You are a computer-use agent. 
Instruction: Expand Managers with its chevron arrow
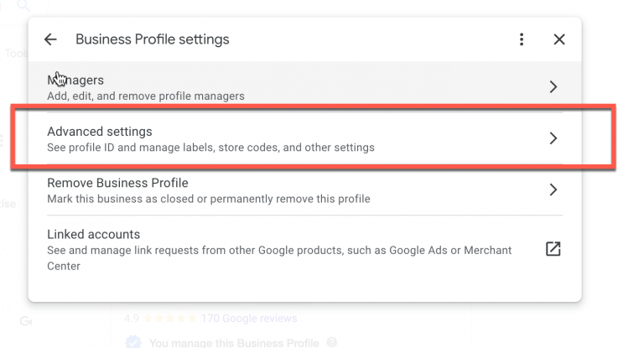pyautogui.click(x=553, y=86)
